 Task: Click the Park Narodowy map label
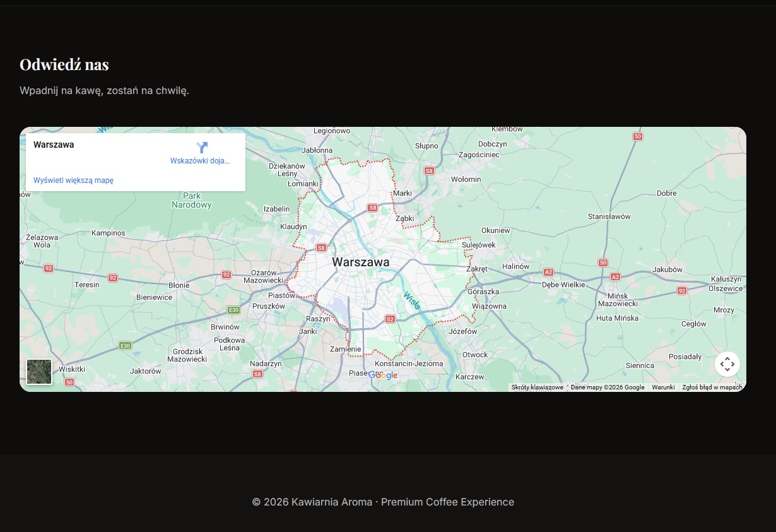[192, 201]
